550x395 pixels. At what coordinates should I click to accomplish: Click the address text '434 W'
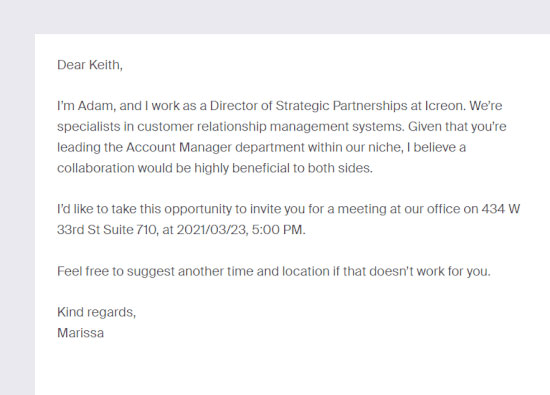coord(501,209)
